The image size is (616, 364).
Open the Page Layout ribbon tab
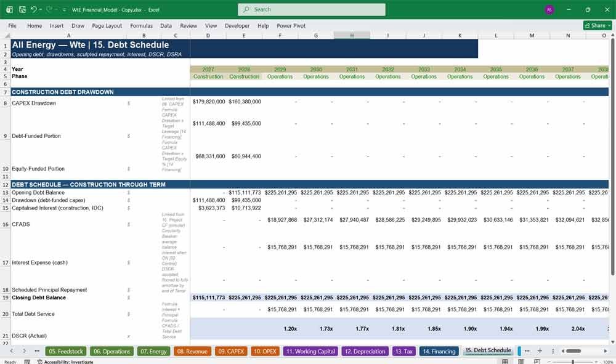tap(107, 25)
